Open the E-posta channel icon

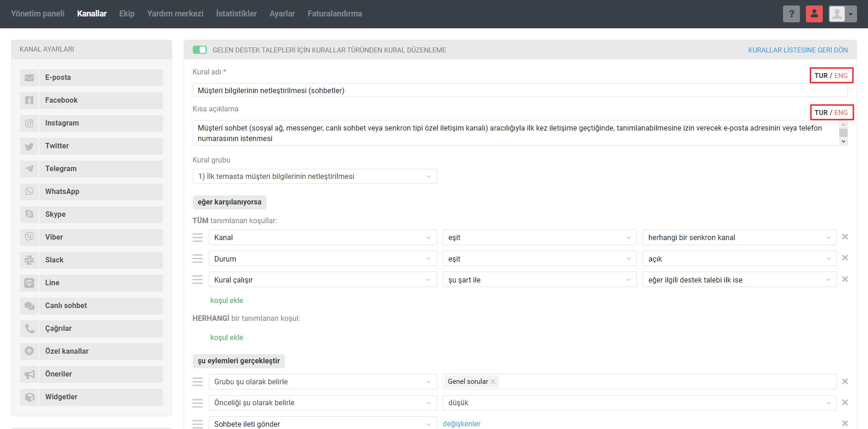tap(29, 78)
